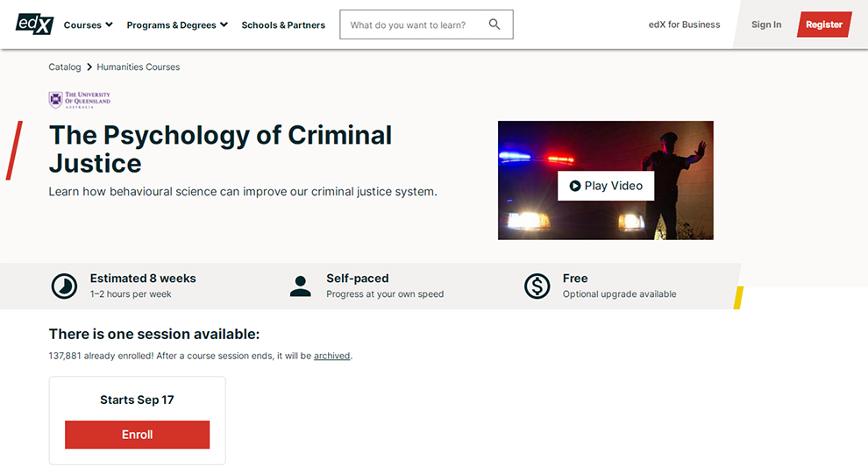The height and width of the screenshot is (474, 868).
Task: Click the course description subtitle text
Action: 243,191
